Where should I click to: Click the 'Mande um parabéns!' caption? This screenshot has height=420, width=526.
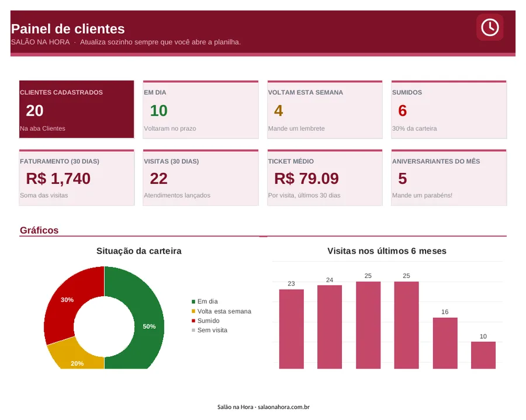point(422,195)
